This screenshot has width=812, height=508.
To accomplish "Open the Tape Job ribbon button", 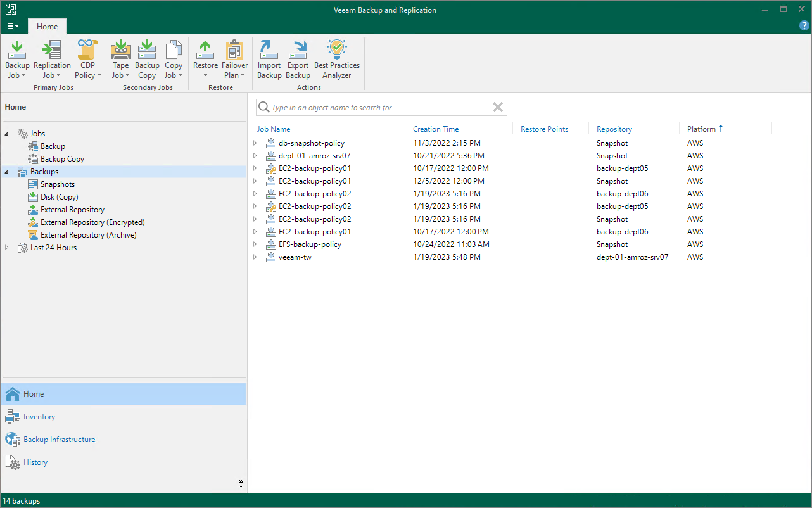I will coord(120,60).
